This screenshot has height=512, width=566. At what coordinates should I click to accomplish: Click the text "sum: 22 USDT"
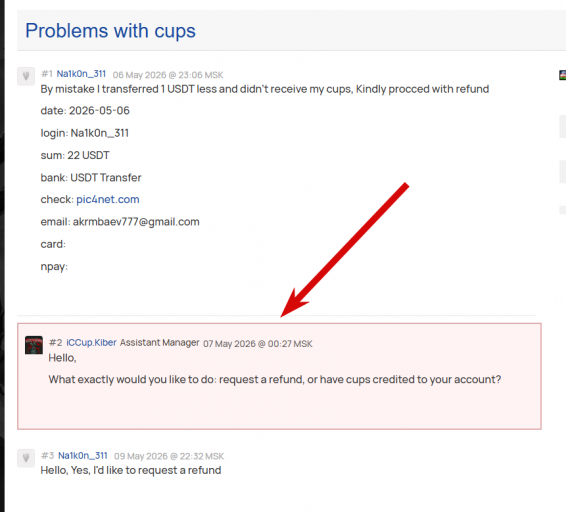click(x=75, y=155)
